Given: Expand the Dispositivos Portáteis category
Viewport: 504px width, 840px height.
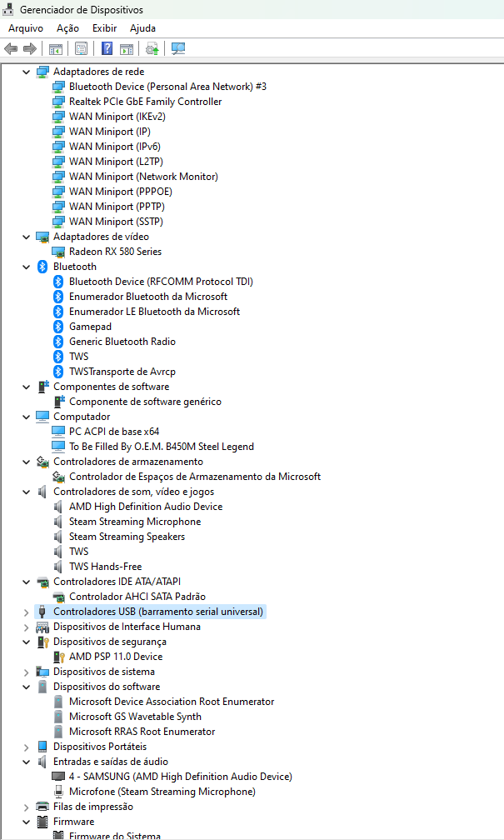Looking at the screenshot, I should 27,747.
